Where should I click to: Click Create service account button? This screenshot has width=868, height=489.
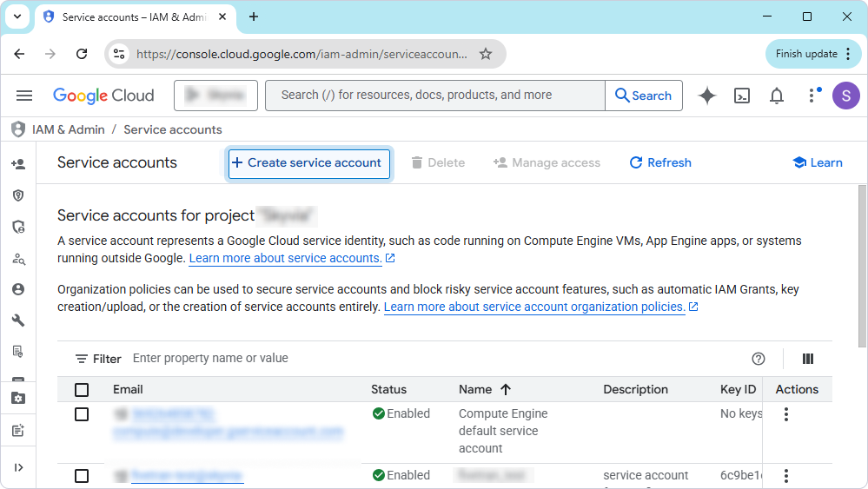pos(309,163)
